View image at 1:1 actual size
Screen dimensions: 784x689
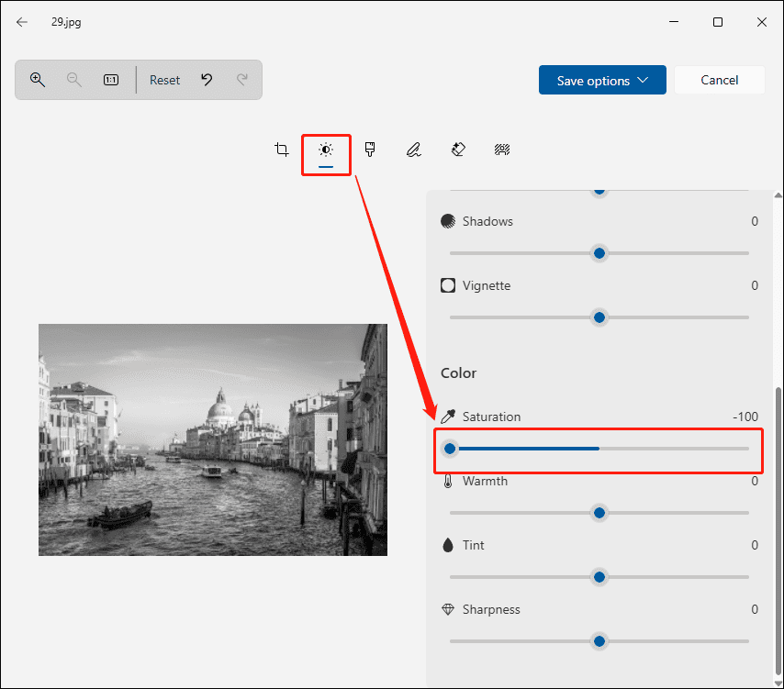110,80
